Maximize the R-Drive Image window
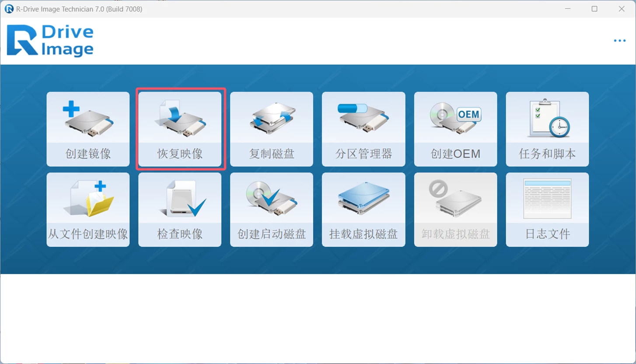 tap(594, 9)
